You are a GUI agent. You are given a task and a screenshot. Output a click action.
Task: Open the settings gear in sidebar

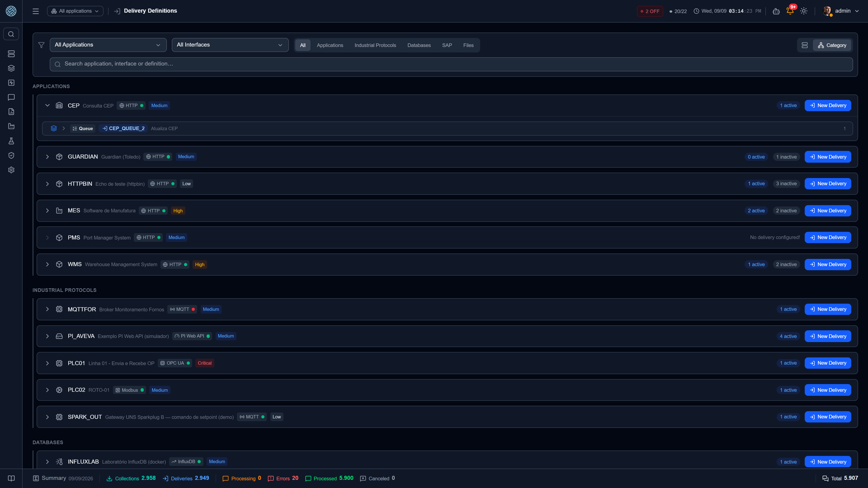click(11, 170)
